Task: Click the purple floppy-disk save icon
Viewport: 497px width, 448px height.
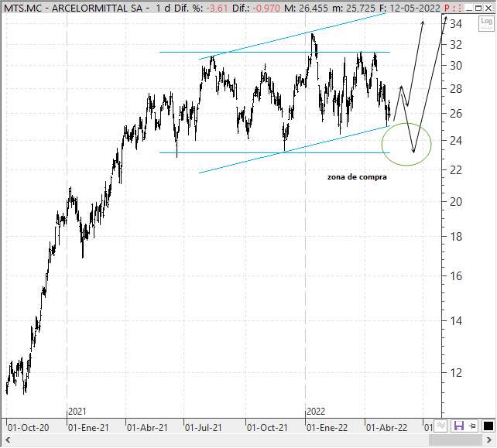Action: coord(458,426)
